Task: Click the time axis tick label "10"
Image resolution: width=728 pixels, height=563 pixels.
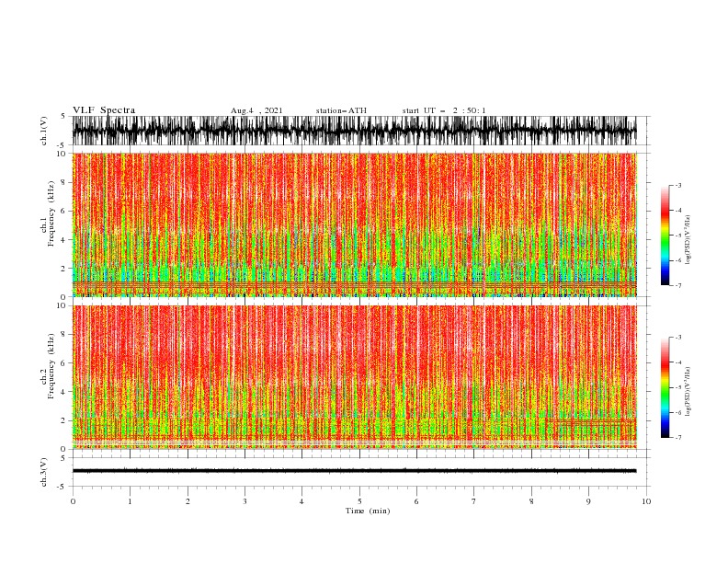Action: click(x=646, y=501)
